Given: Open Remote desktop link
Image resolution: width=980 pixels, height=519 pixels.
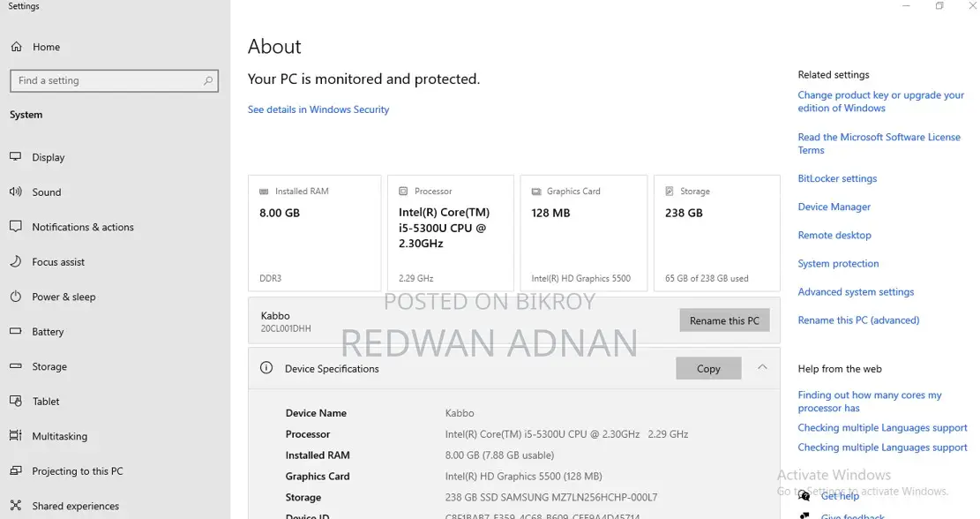Looking at the screenshot, I should (x=834, y=235).
